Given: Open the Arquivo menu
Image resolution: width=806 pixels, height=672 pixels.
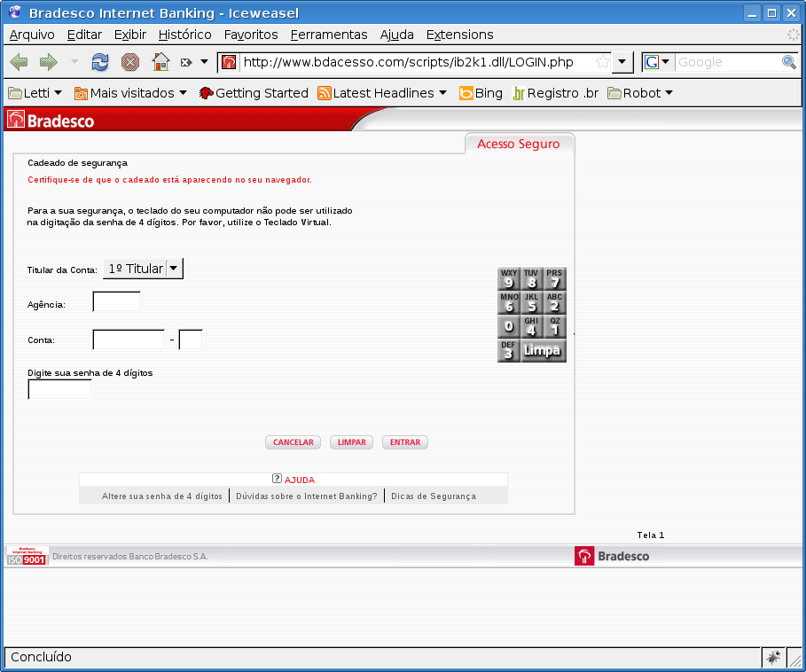Looking at the screenshot, I should tap(32, 35).
